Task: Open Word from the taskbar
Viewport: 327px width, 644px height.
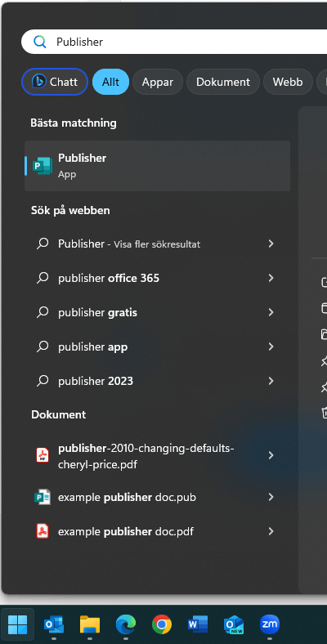Action: tap(198, 625)
